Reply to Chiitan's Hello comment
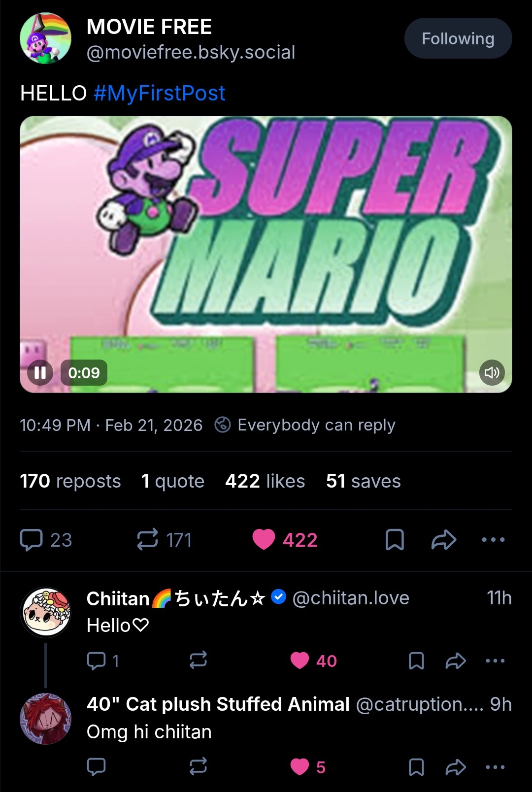 pyautogui.click(x=97, y=661)
